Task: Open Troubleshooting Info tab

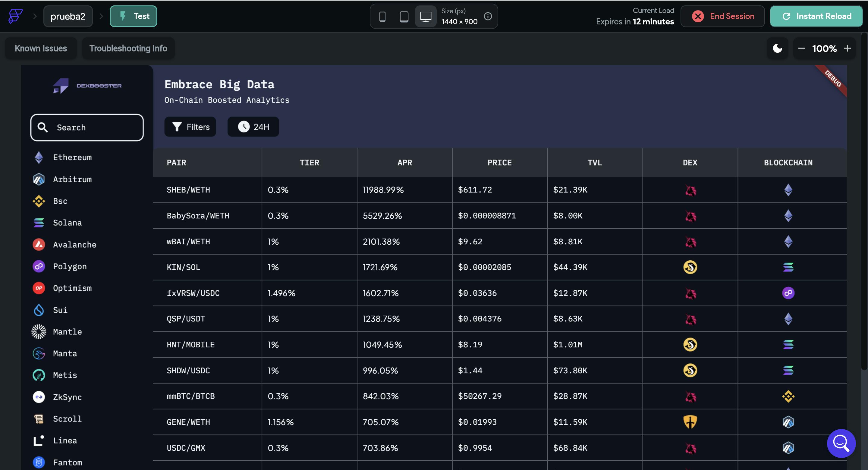Action: pos(128,49)
